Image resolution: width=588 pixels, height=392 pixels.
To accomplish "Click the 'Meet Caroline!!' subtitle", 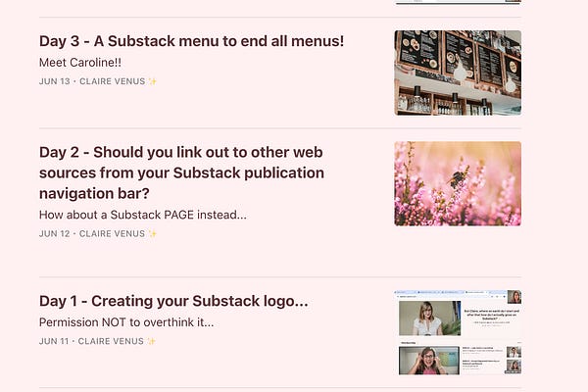I will [80, 63].
